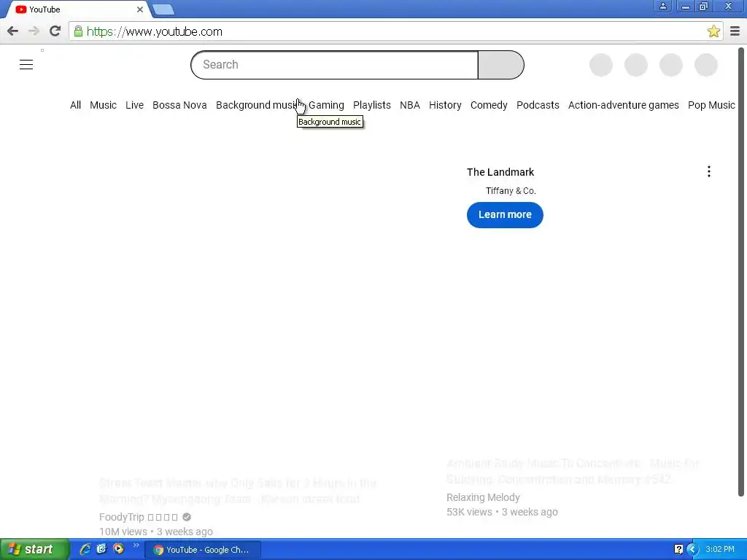Open a new tab with the blank tab button
Screen dimensions: 747x560
point(163,9)
